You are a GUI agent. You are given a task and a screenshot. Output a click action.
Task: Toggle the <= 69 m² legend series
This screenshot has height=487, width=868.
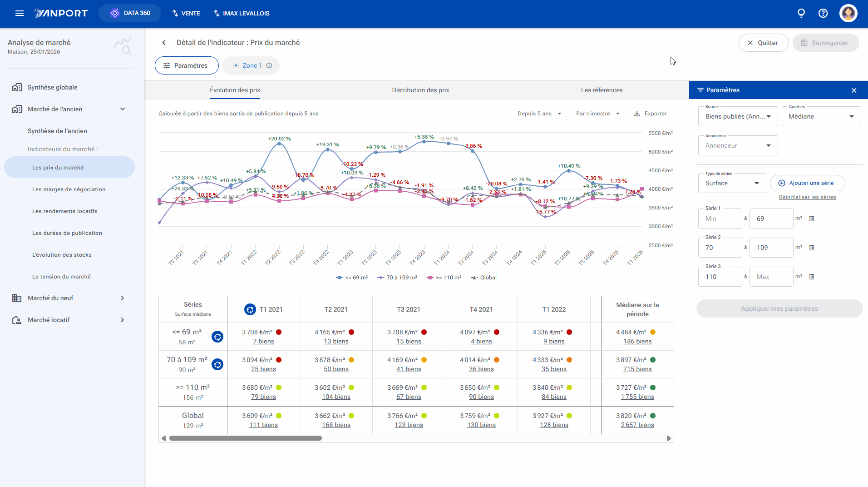tap(352, 278)
